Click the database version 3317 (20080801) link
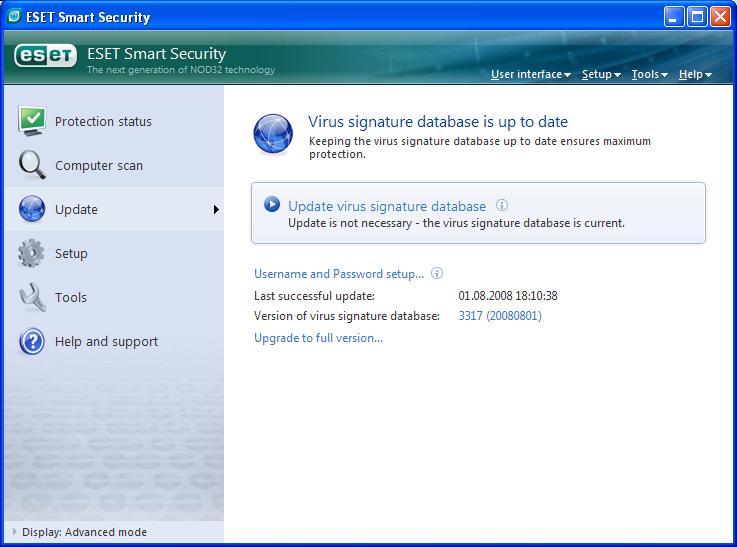This screenshot has height=547, width=737. (x=500, y=315)
